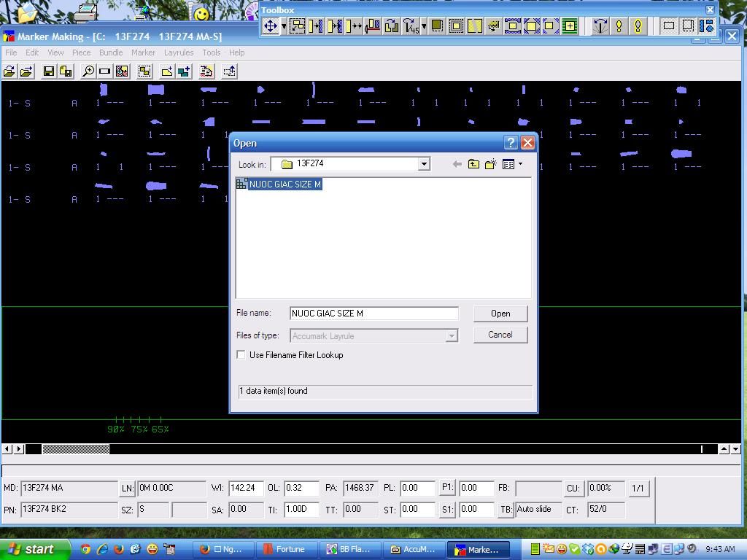Screen dimensions: 747x560
Task: Click the Toolbox align pieces red-line icon
Action: coord(372,26)
